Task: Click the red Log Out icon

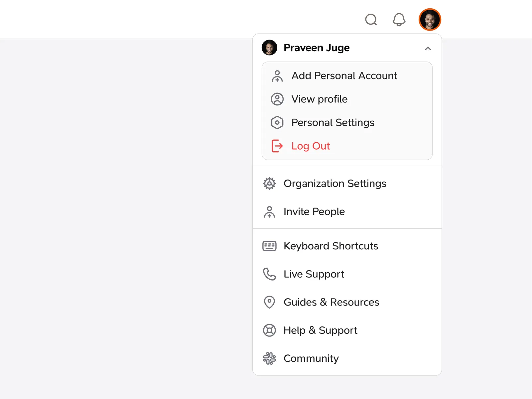Action: coord(277,146)
